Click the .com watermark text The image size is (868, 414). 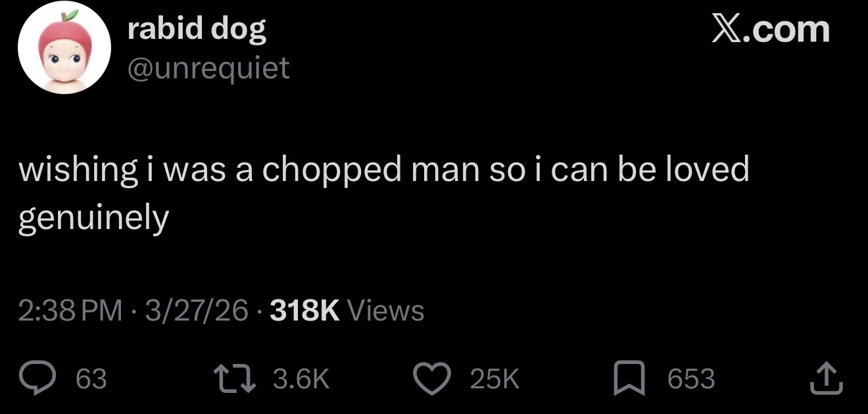coord(786,30)
